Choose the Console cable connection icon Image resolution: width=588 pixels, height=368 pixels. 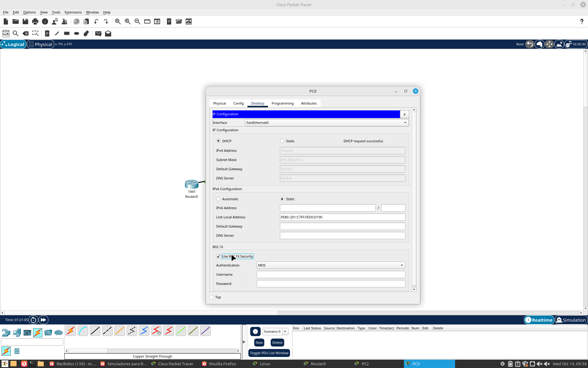pos(83,331)
